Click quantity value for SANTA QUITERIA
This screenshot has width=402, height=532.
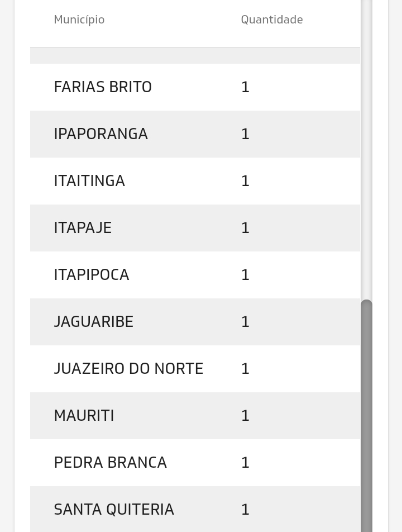(x=245, y=510)
